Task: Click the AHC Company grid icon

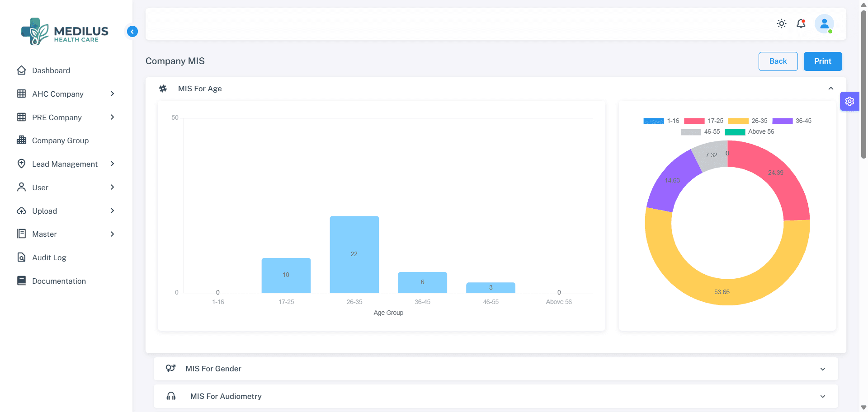Action: pos(21,94)
